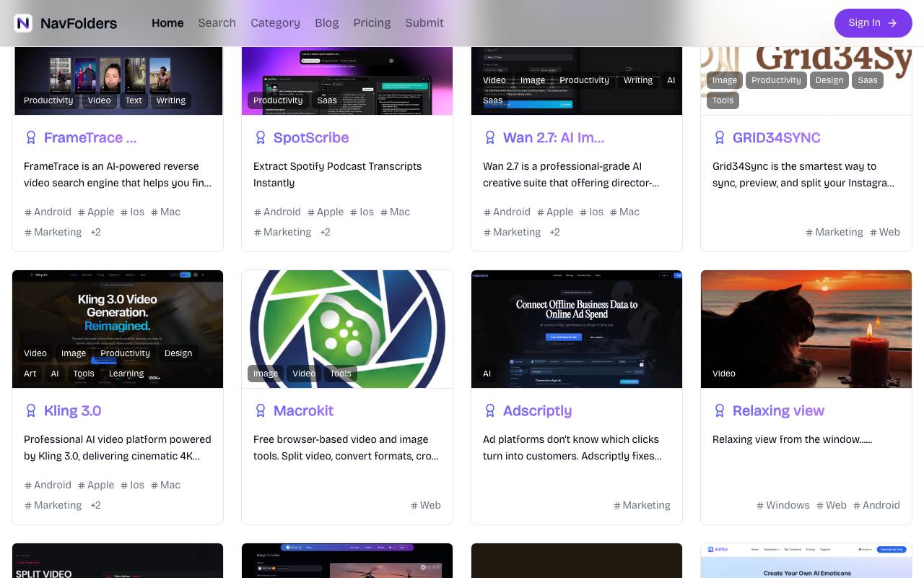
Task: Click the FrameTrace description text
Action: 118,175
